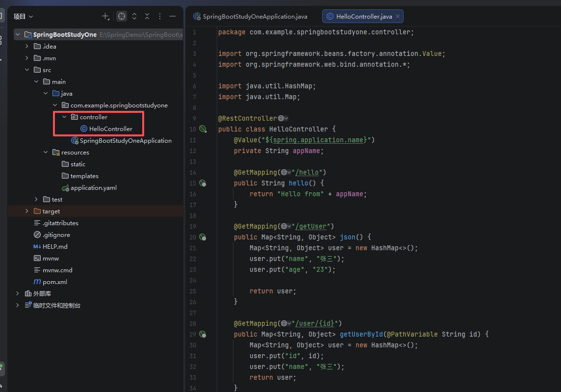Expand the .mvn folder
The width and height of the screenshot is (561, 392).
pyautogui.click(x=27, y=58)
